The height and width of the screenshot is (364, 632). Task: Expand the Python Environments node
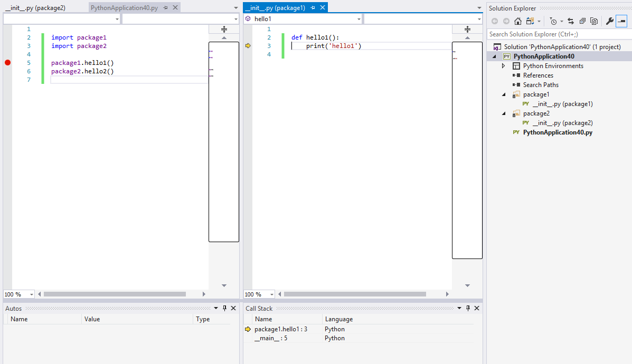pyautogui.click(x=503, y=65)
